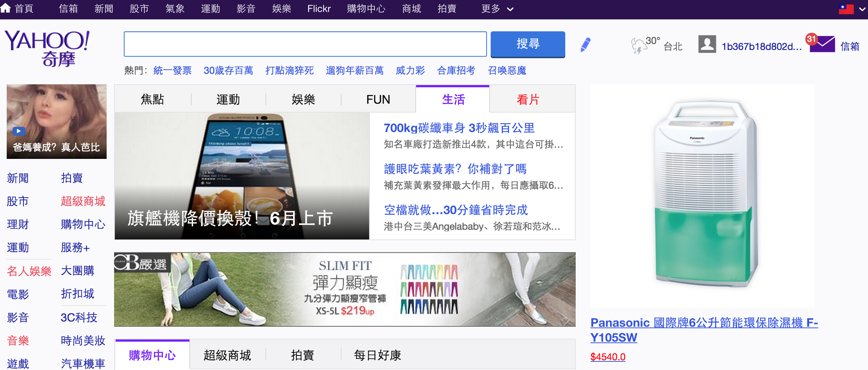This screenshot has width=868, height=370.
Task: Switch to the 每日好康 shopping tab
Action: click(377, 355)
